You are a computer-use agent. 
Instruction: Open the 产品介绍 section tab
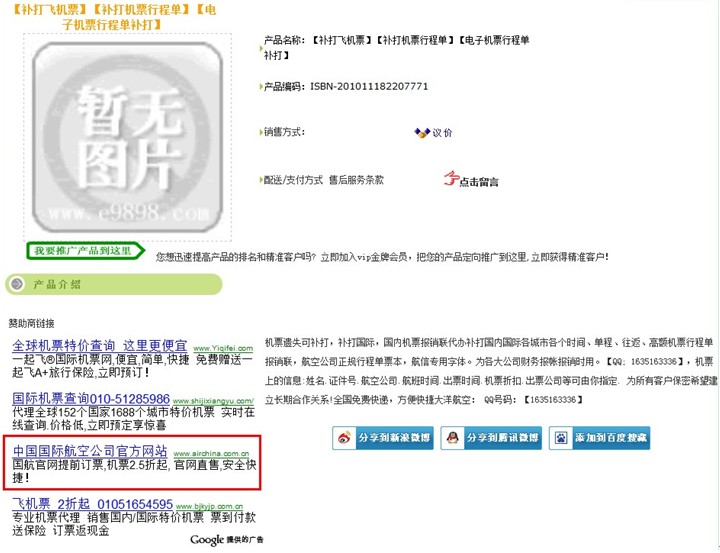coord(60,285)
